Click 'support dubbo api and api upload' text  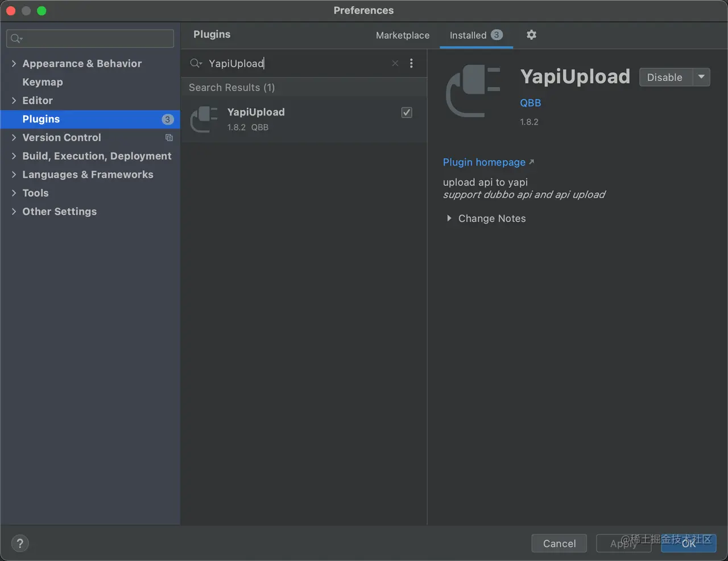pos(524,195)
